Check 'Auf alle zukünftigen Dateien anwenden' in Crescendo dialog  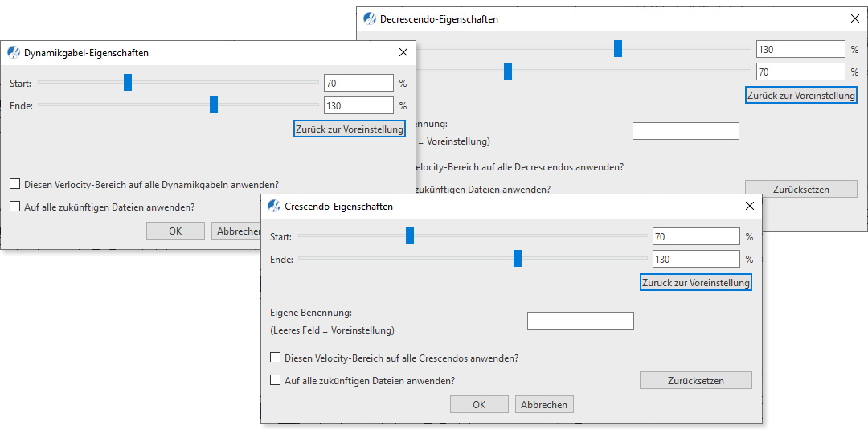[x=276, y=380]
